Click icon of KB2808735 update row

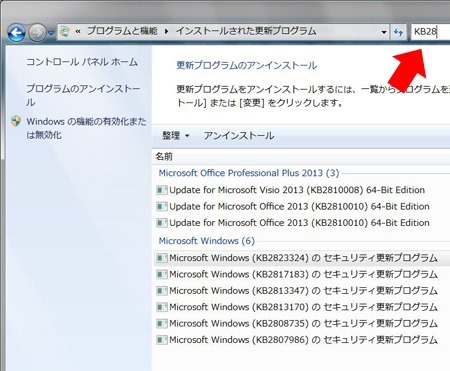(162, 323)
